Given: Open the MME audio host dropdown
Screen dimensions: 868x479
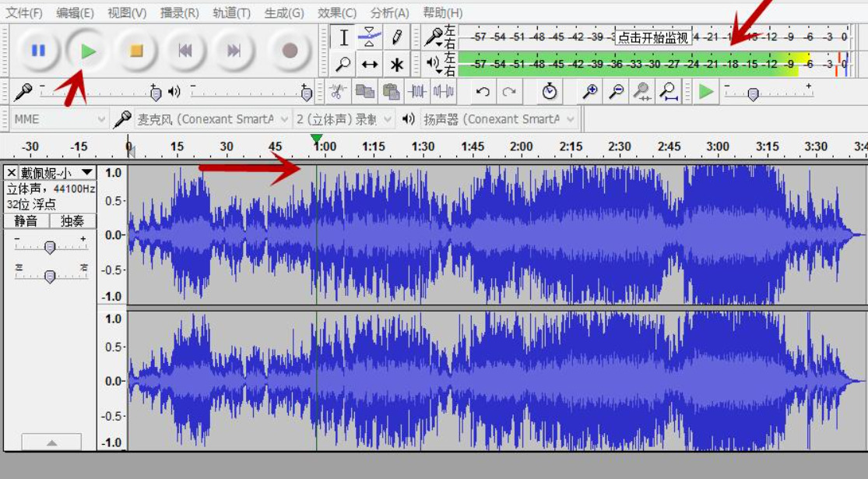Looking at the screenshot, I should (58, 119).
